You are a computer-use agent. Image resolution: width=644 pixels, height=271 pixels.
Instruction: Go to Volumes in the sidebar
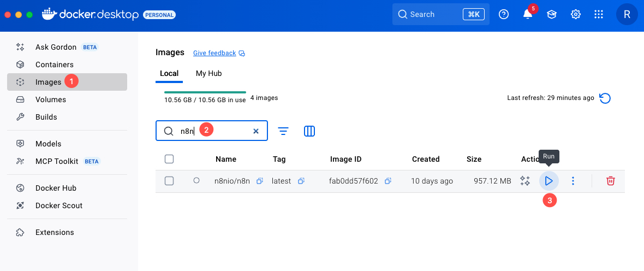(67, 99)
